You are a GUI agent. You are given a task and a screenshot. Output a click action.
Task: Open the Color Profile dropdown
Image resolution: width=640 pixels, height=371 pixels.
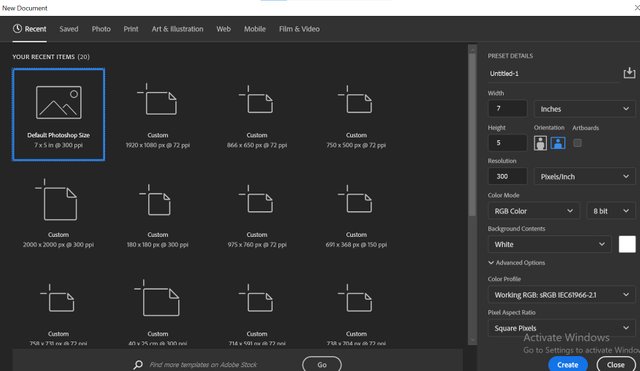[562, 295]
